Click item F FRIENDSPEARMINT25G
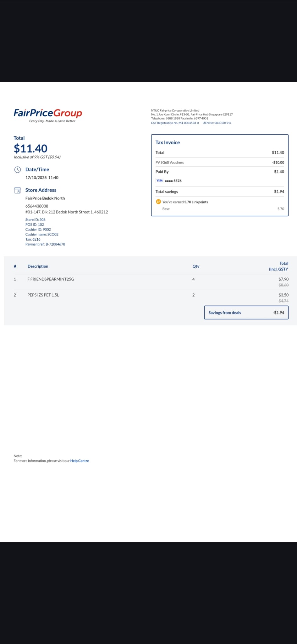The height and width of the screenshot is (644, 297). coord(51,279)
